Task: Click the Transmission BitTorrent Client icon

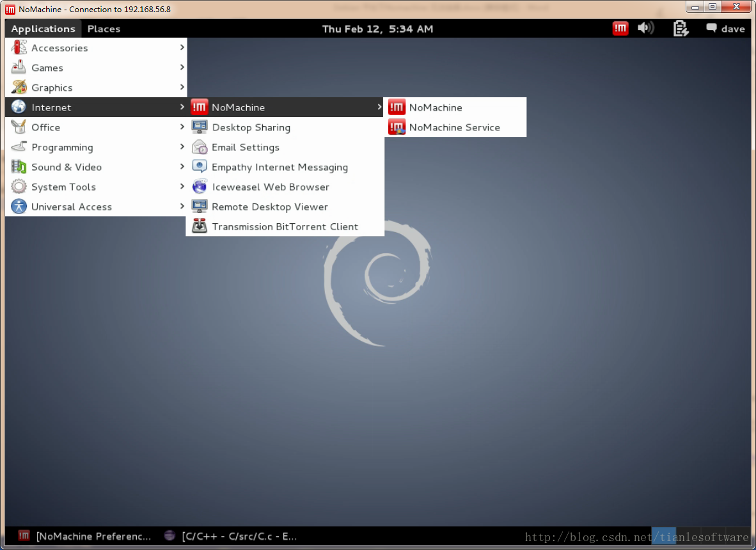Action: (199, 226)
